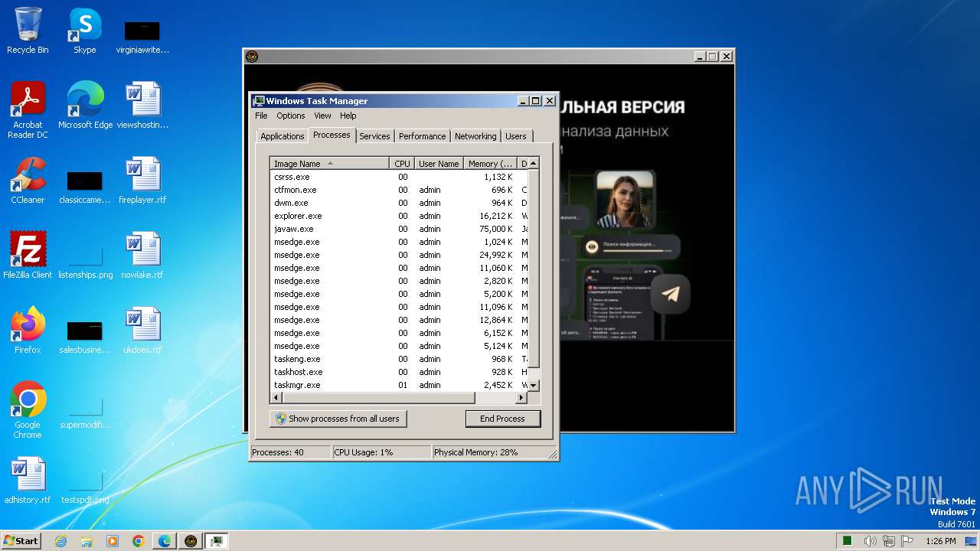Open FileZilla Client desktop shortcut

coord(28,256)
